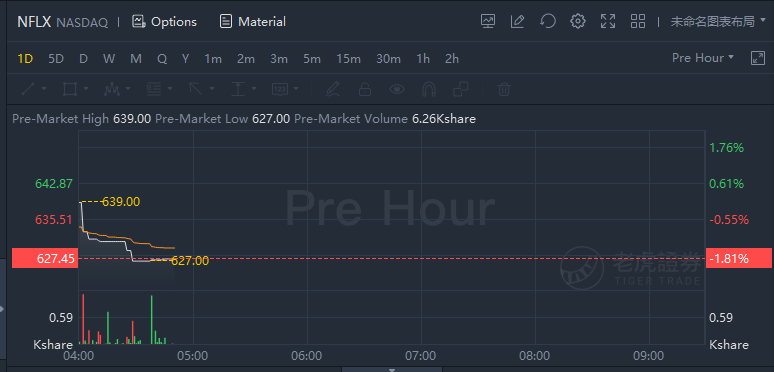
Task: Toggle the magnet snap mode icon
Action: [x=429, y=89]
